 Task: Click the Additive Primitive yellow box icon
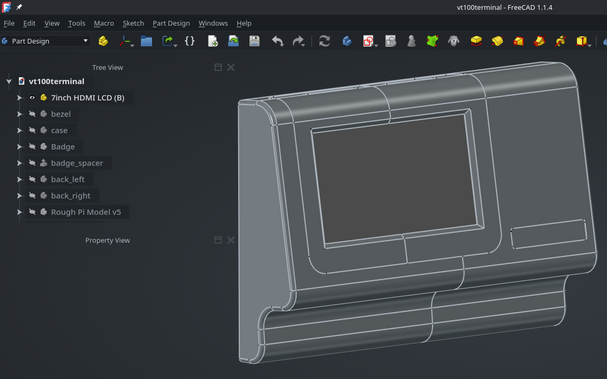(x=581, y=41)
